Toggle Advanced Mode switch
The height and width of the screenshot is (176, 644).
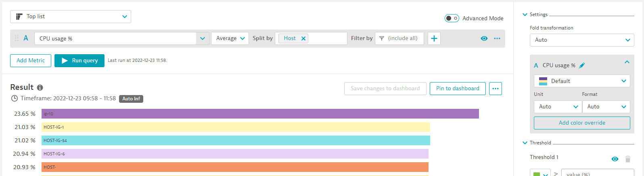tap(452, 18)
